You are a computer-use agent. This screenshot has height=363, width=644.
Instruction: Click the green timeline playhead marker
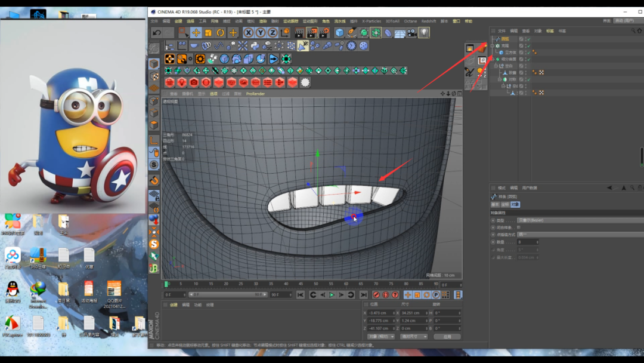point(166,284)
